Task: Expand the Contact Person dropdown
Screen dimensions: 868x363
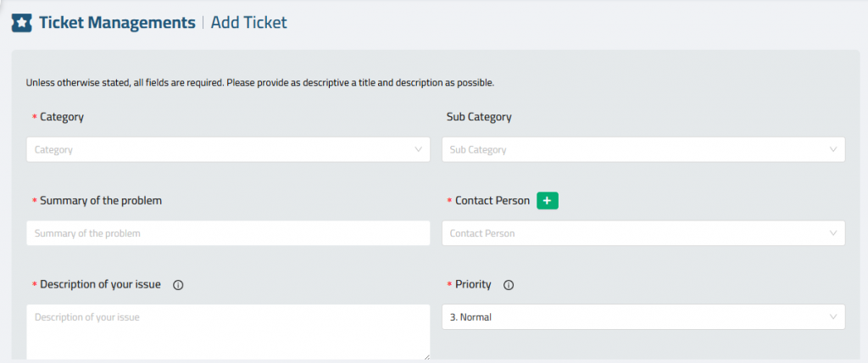Action: (643, 233)
